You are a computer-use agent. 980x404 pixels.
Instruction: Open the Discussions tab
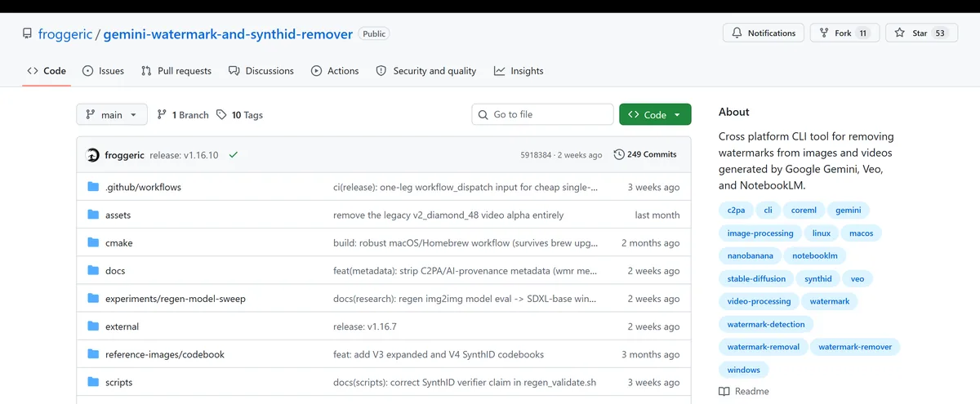pyautogui.click(x=261, y=71)
